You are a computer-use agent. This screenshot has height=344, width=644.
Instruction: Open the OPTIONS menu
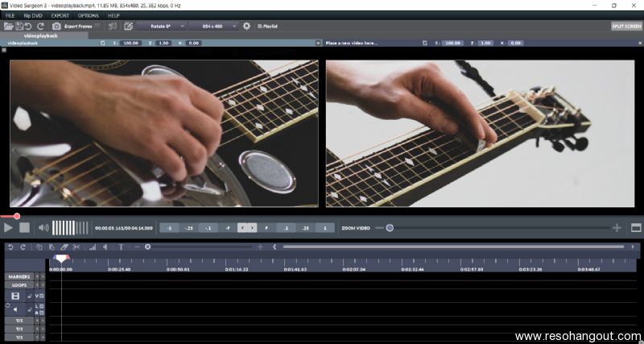coord(89,15)
